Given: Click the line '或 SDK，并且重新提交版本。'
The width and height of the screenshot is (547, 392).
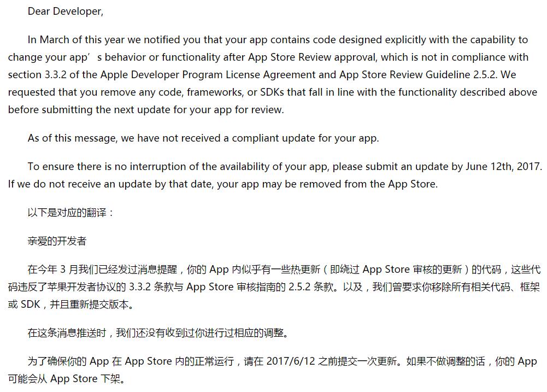Looking at the screenshot, I should (72, 305).
